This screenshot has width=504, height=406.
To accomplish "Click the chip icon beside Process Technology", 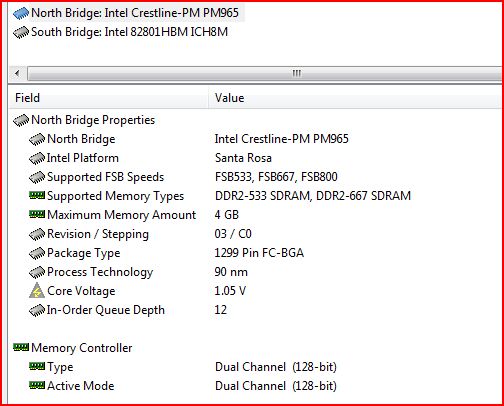I will (37, 272).
